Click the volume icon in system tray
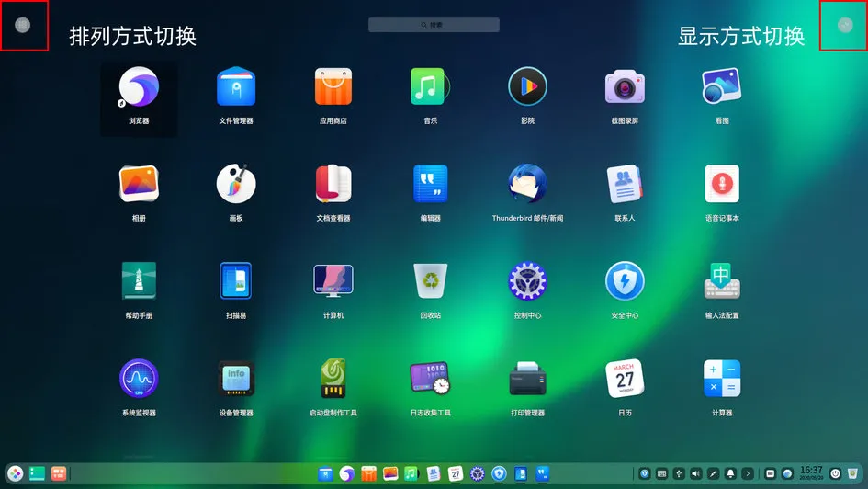868x489 pixels. 696,473
